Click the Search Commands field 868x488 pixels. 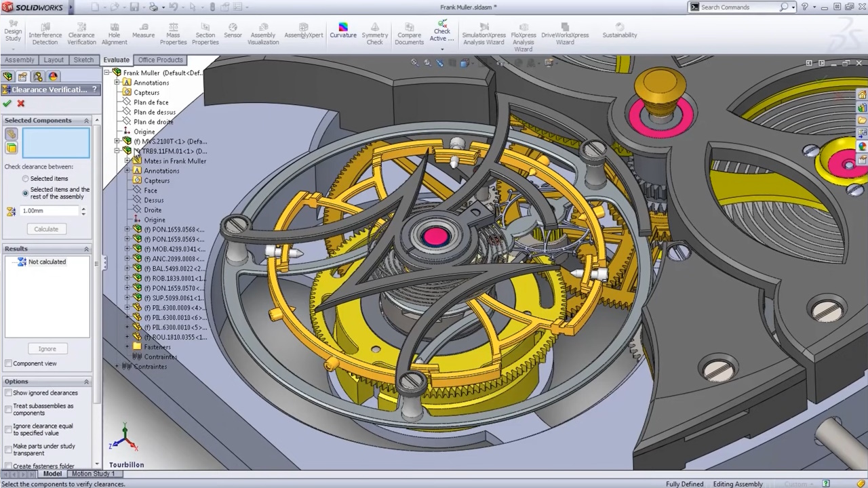(x=738, y=7)
